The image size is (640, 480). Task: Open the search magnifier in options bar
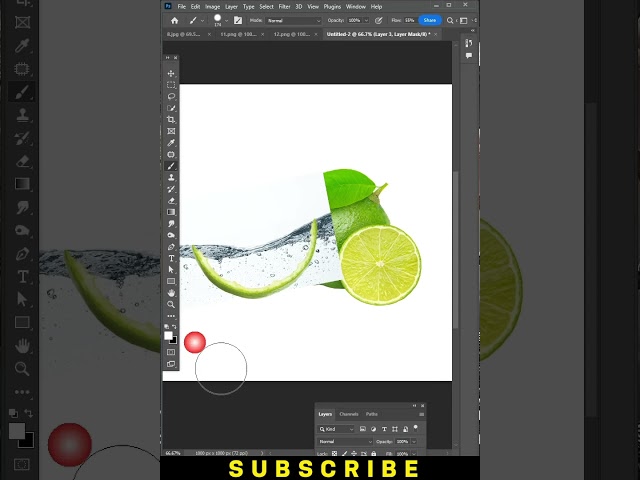pos(450,20)
